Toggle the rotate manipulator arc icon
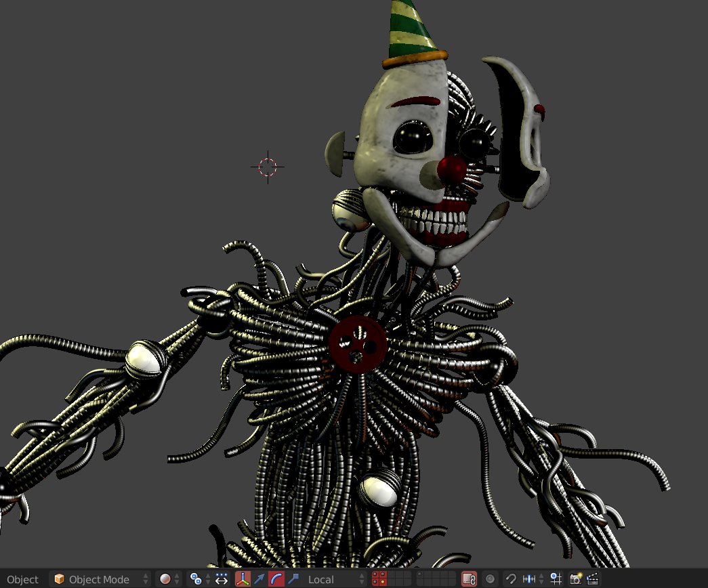 coord(276,579)
